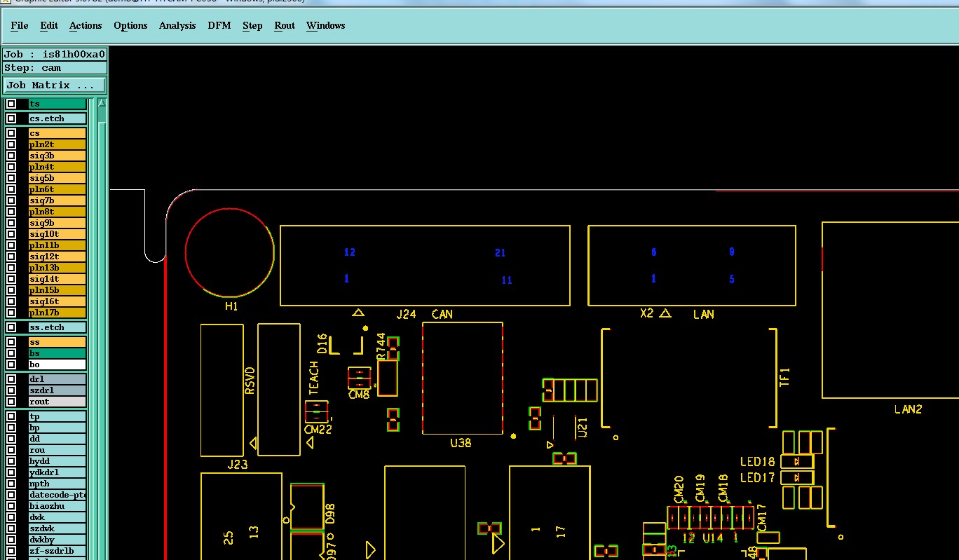Select the sig5b layer name
The height and width of the screenshot is (560, 959).
tap(57, 178)
